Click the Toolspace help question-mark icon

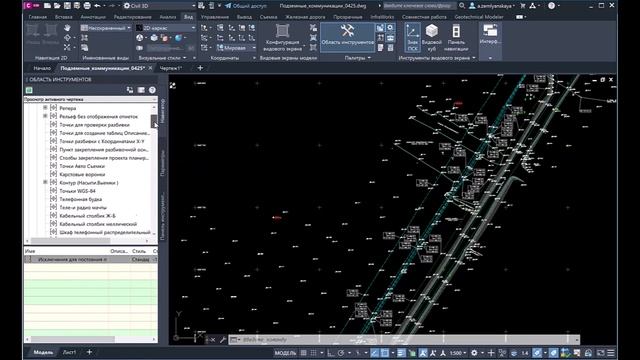click(152, 90)
